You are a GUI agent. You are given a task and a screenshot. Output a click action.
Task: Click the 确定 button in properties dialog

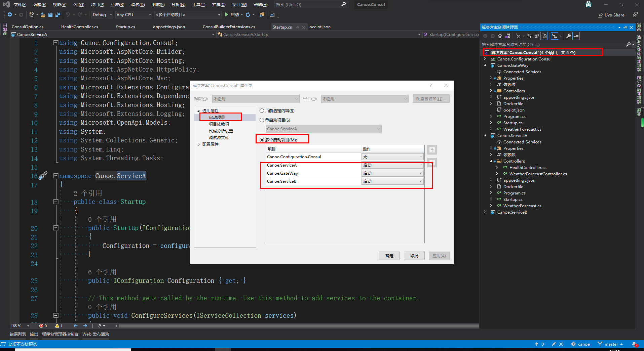click(389, 256)
